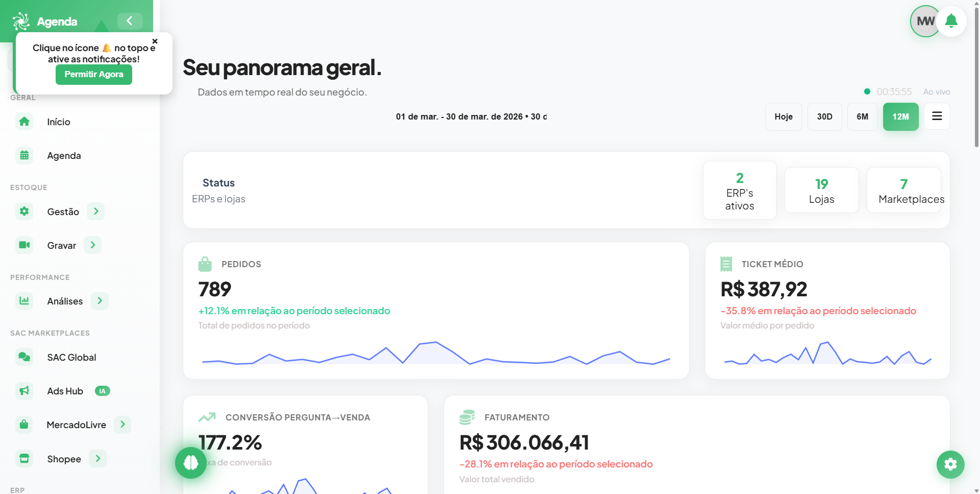
Task: Click the R$ 306.066,41 faturamento value
Action: 524,442
